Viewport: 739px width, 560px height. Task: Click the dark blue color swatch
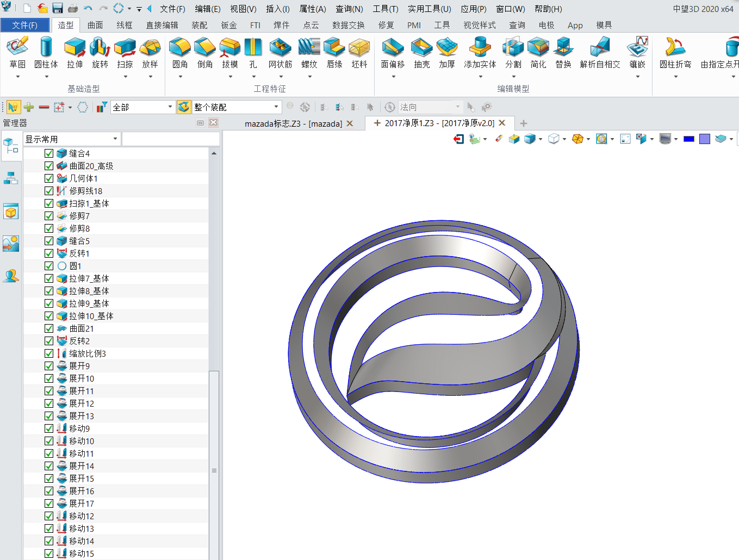tap(689, 139)
